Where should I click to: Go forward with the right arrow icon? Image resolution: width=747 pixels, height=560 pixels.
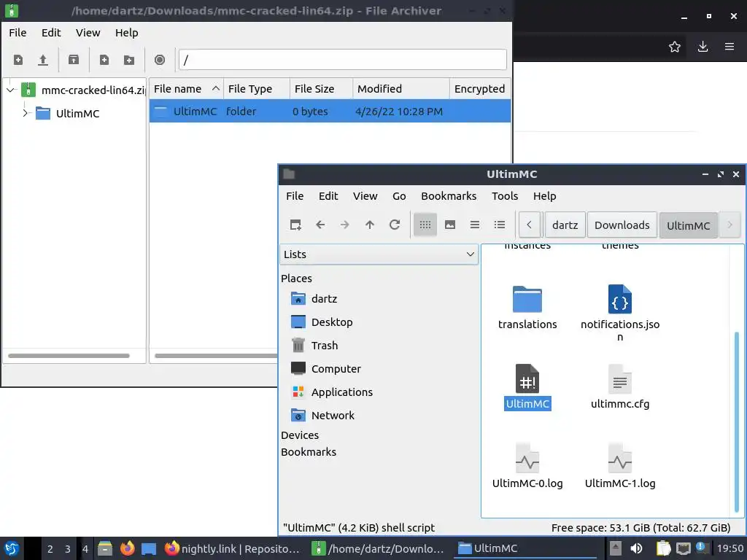(x=345, y=225)
